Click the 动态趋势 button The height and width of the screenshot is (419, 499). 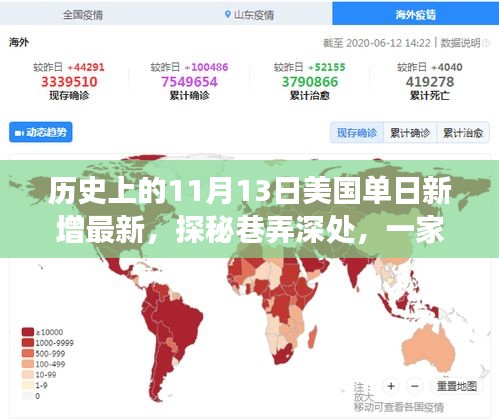(x=41, y=132)
